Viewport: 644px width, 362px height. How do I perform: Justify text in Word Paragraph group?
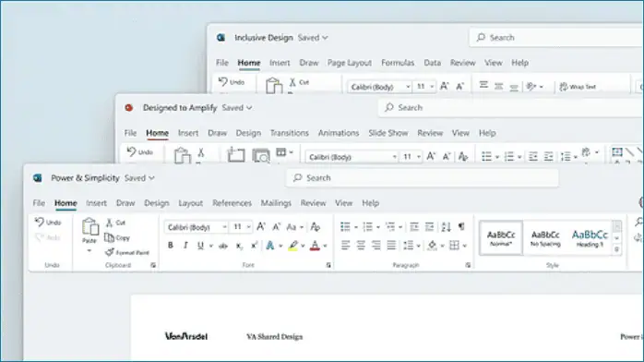click(391, 246)
